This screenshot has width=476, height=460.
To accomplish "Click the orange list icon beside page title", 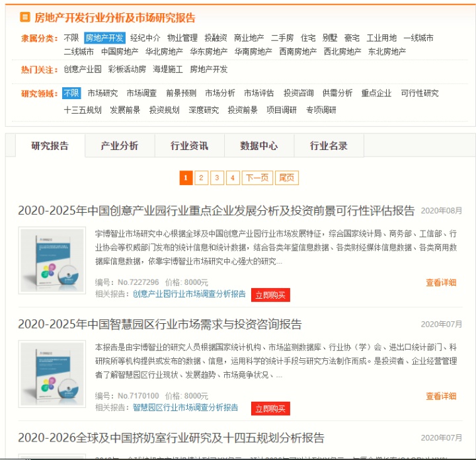I will tap(25, 17).
